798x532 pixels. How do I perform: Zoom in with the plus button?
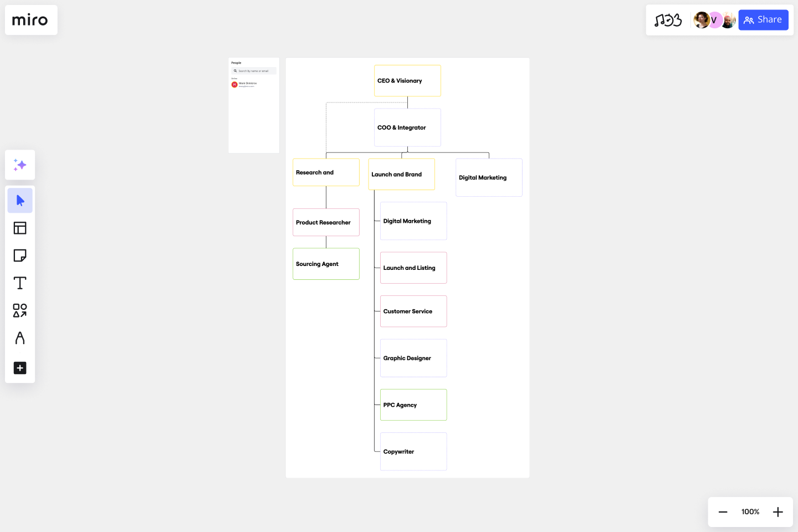778,512
